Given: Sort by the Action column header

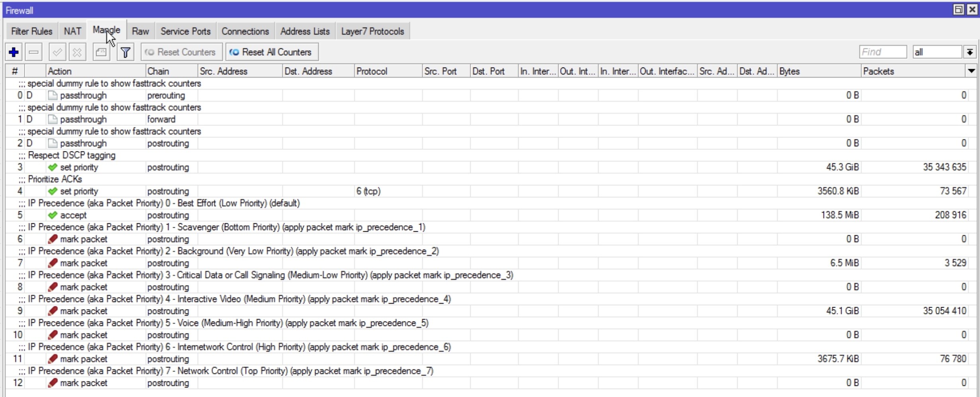Looking at the screenshot, I should 95,71.
